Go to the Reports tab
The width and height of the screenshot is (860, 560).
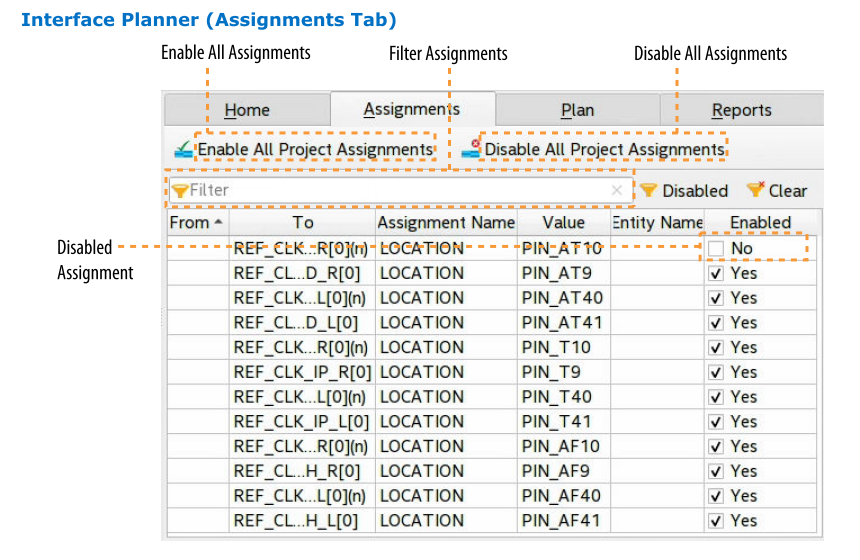point(741,110)
